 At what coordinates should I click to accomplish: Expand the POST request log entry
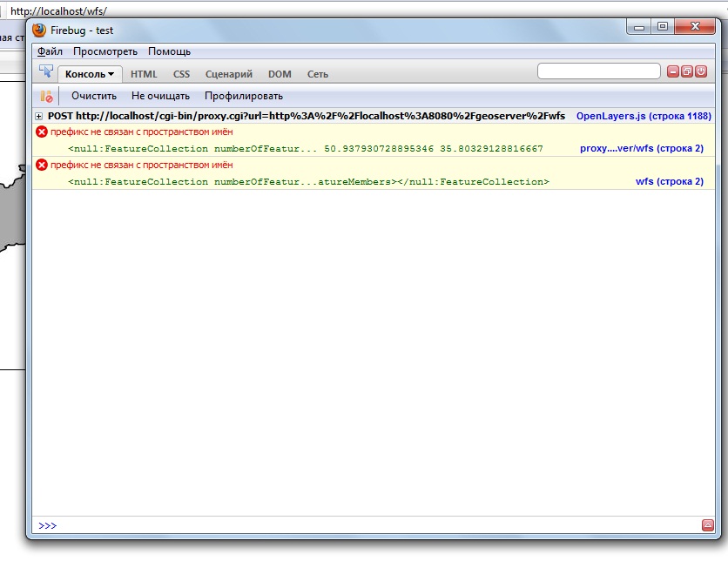(39, 116)
